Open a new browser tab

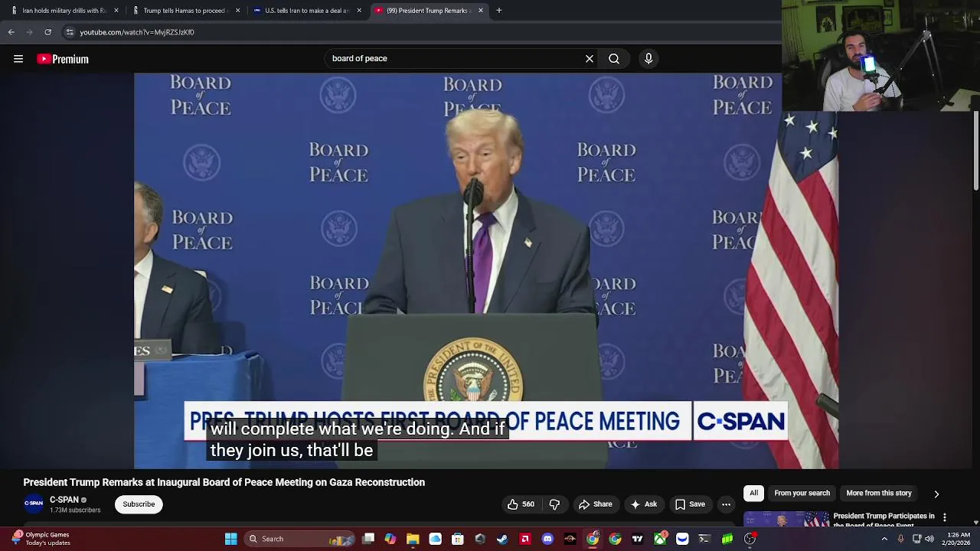pos(499,11)
